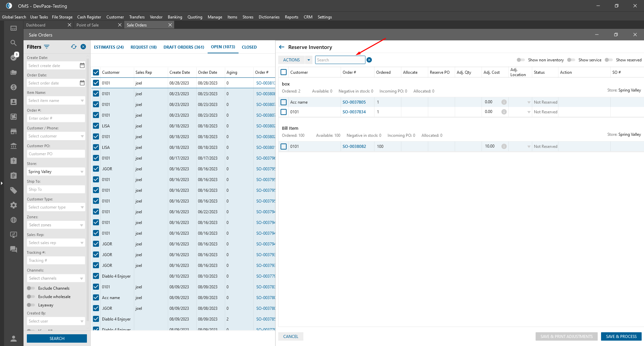
Task: Open the SO-0037834 order link
Action: [x=354, y=112]
